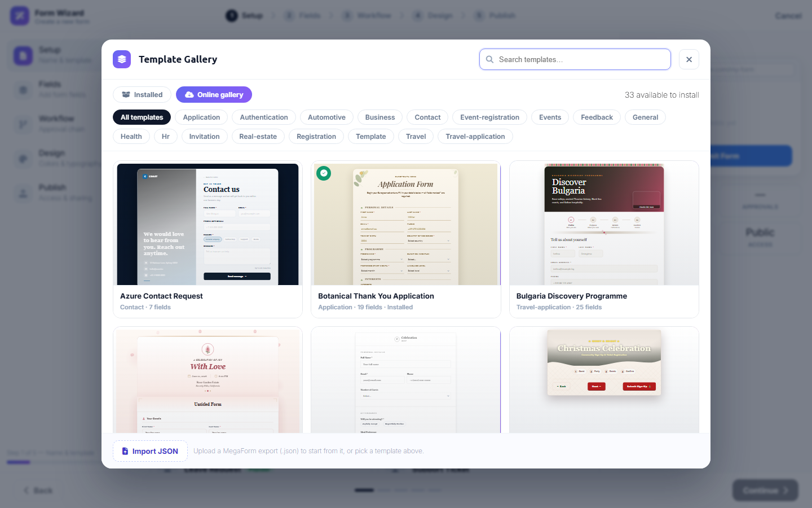Click the search magnifier icon
Viewport: 812px width, 508px height.
489,59
